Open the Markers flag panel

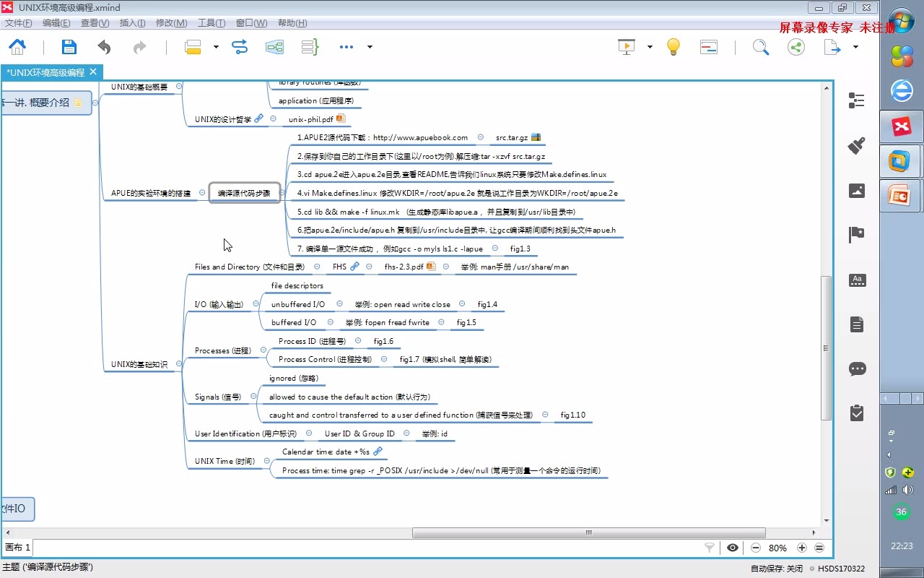pyautogui.click(x=857, y=235)
